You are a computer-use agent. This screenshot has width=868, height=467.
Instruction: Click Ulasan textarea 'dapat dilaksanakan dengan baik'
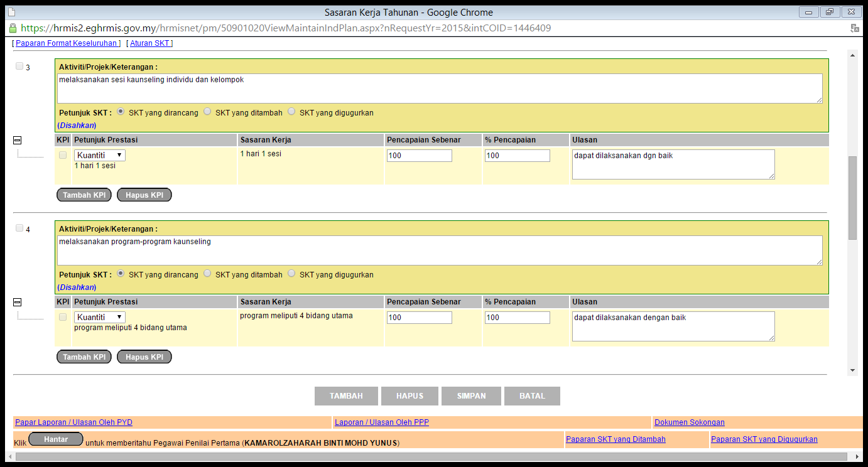click(x=673, y=326)
